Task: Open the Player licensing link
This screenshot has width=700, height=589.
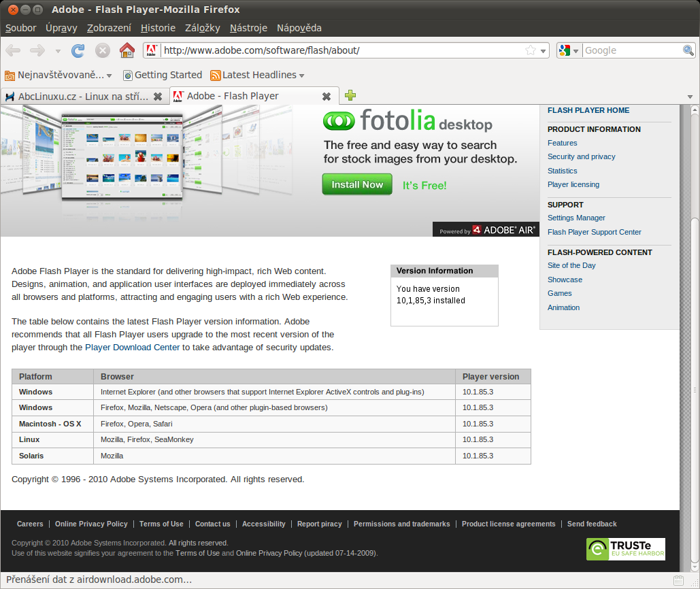Action: point(573,184)
